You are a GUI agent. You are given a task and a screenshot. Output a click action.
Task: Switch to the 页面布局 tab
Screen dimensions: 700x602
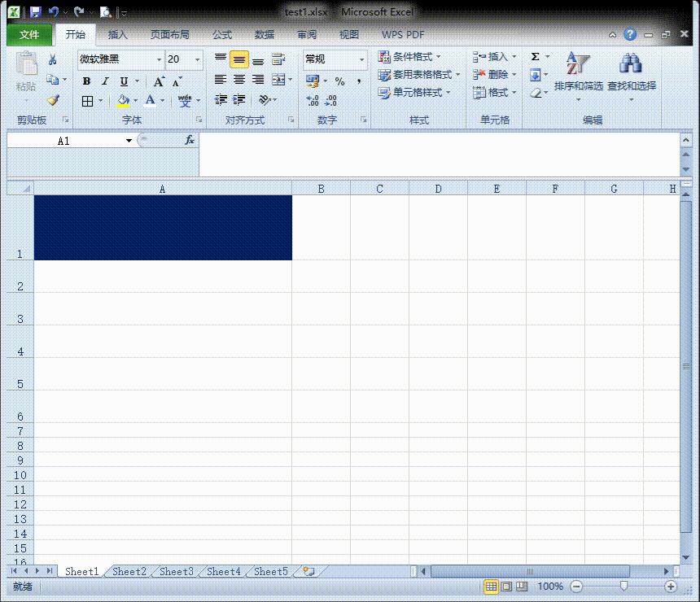(169, 35)
